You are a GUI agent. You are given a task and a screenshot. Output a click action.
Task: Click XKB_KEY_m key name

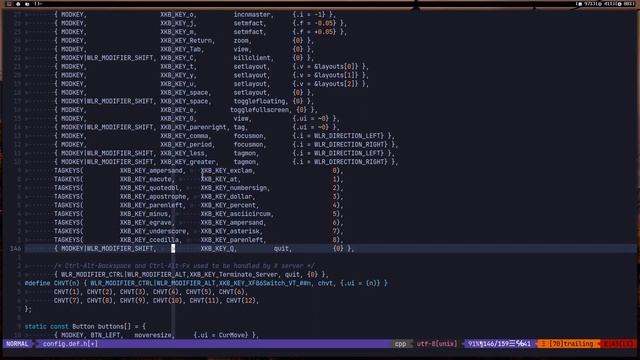pyautogui.click(x=178, y=32)
